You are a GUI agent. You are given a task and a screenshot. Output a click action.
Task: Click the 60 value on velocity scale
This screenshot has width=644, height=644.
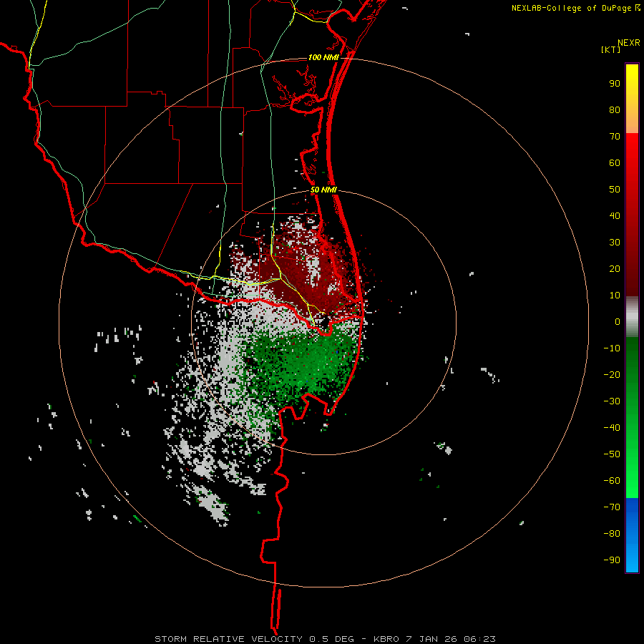point(615,163)
